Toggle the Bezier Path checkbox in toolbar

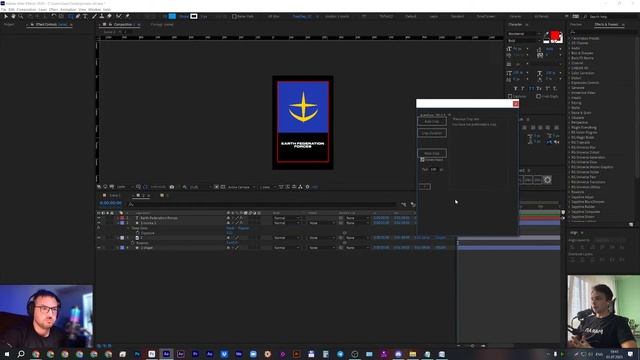[234, 16]
